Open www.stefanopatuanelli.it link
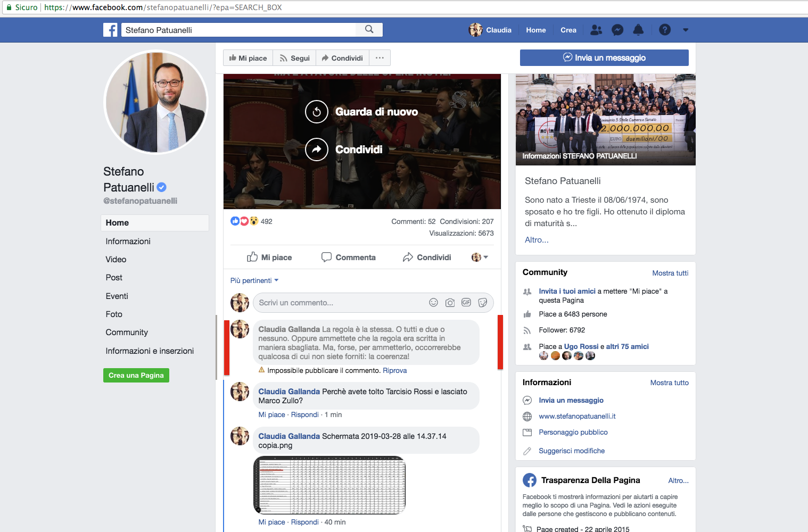 577,417
